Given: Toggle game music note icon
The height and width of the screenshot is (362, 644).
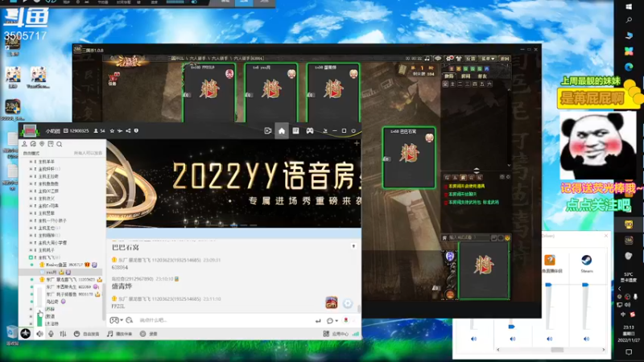Looking at the screenshot, I should click(x=427, y=59).
